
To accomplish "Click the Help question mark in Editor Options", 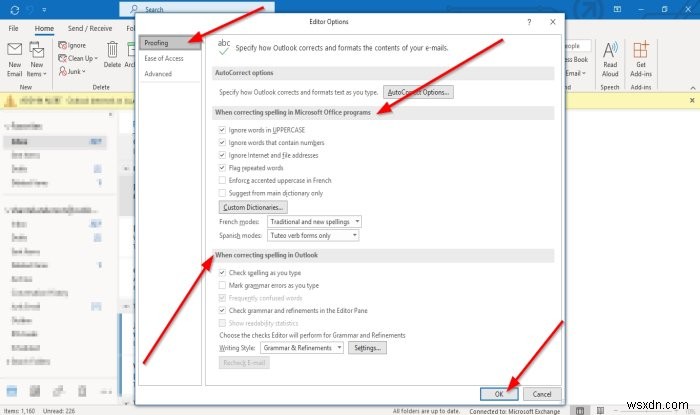I will [x=529, y=22].
